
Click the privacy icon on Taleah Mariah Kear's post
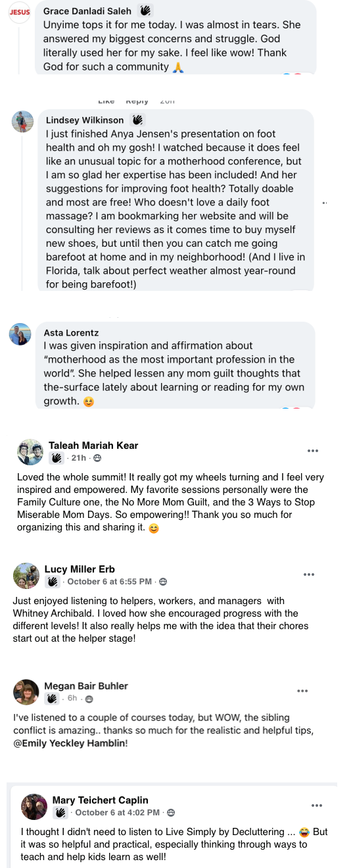pos(97,458)
